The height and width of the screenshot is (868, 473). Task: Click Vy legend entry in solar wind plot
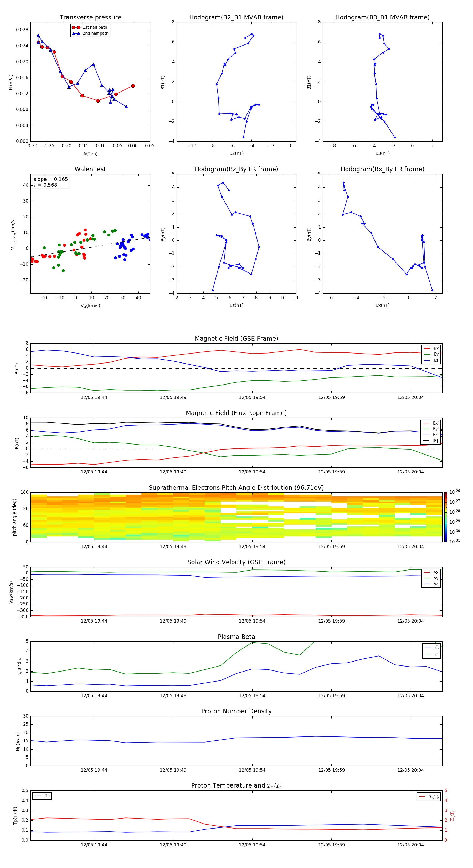pos(431,578)
